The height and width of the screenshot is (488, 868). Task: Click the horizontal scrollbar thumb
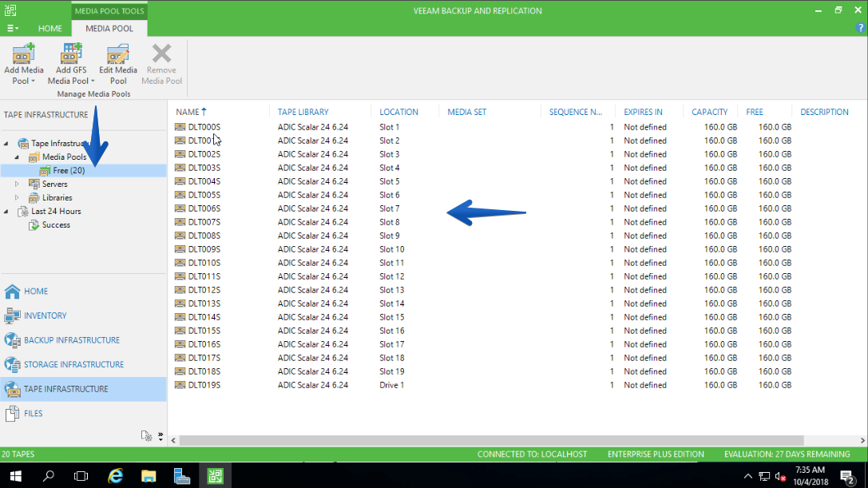[491, 440]
